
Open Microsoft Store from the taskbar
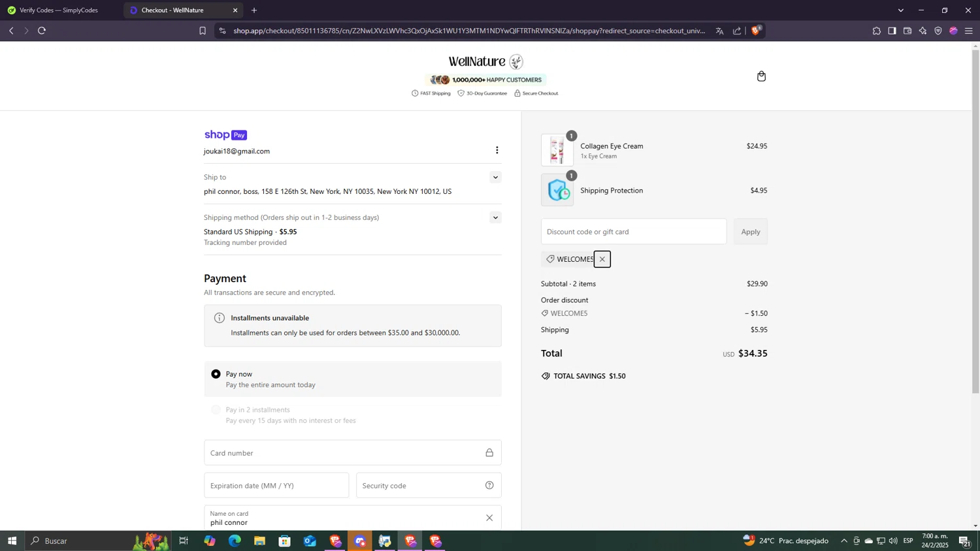(284, 541)
